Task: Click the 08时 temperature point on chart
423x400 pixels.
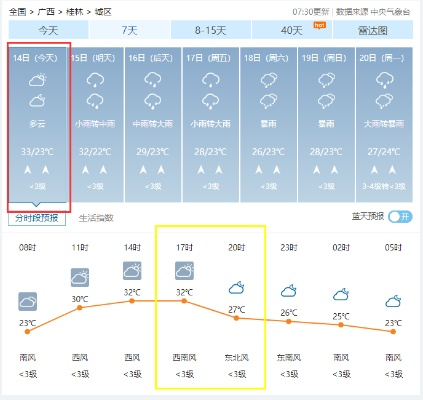Action: [27, 331]
